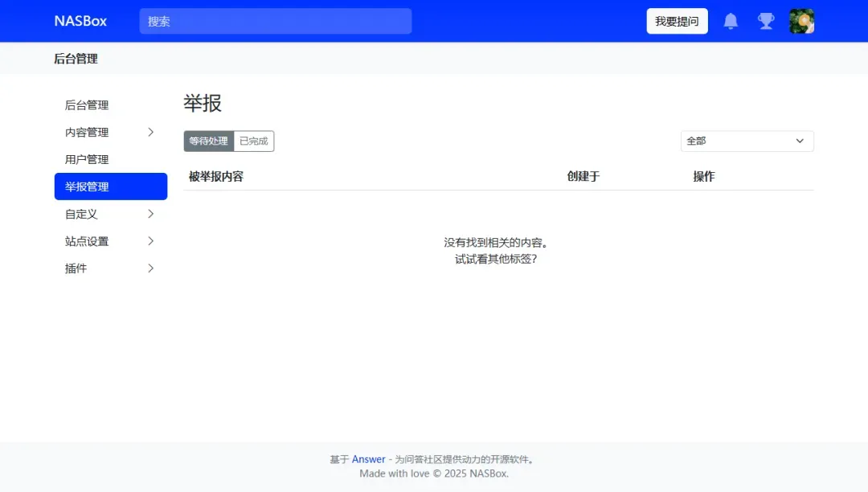Focus the 搜索 search field
The image size is (868, 492).
tap(275, 21)
